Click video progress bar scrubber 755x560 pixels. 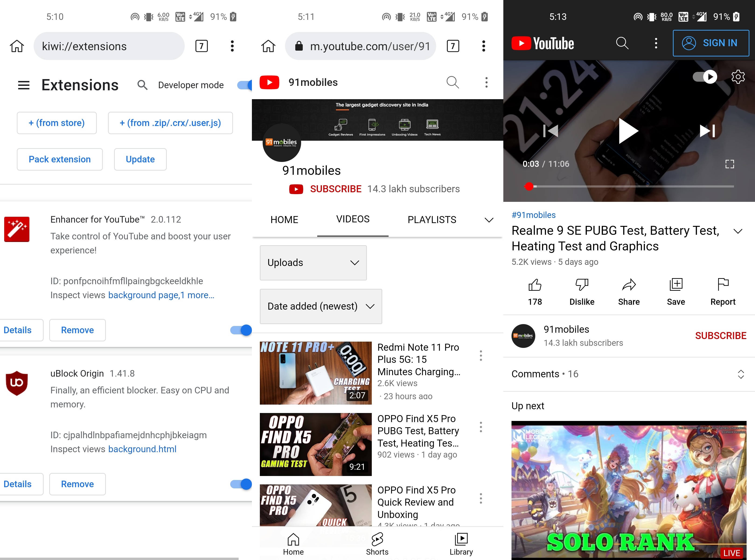click(x=529, y=186)
